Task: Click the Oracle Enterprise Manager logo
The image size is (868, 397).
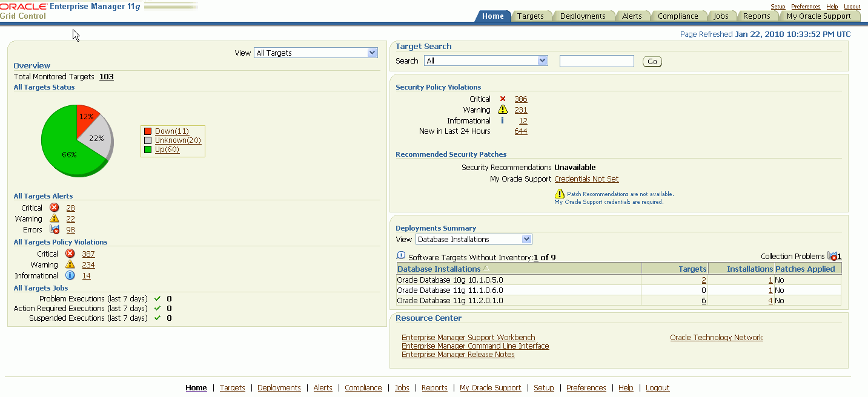Action: [70, 7]
